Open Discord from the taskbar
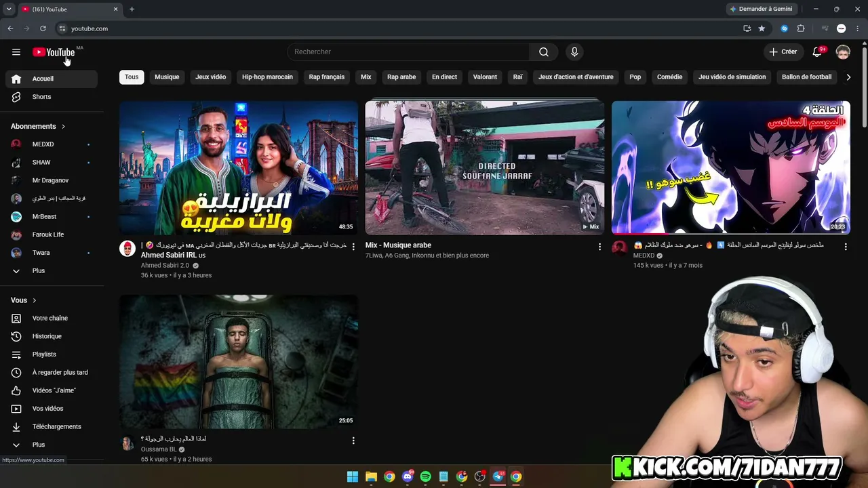This screenshot has width=868, height=488. tap(408, 476)
